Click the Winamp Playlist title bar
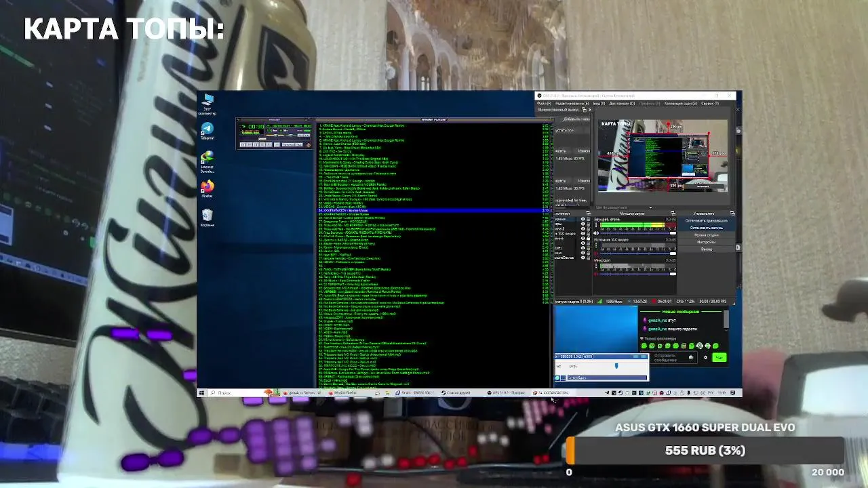Image resolution: width=868 pixels, height=488 pixels. tap(435, 119)
